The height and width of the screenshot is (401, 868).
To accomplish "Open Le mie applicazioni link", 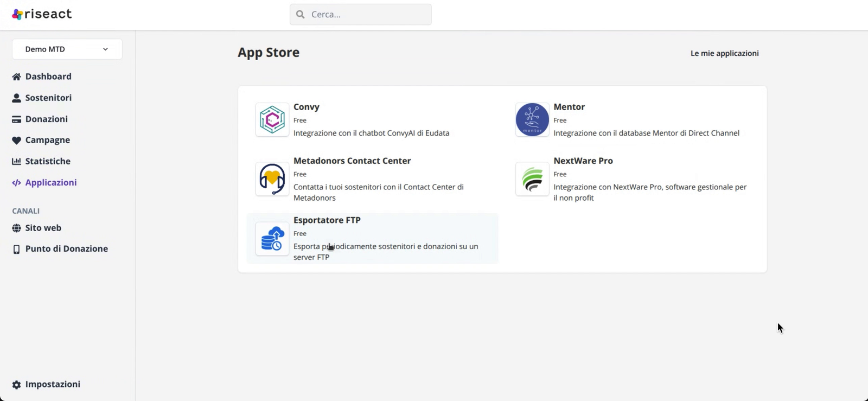I will [725, 53].
